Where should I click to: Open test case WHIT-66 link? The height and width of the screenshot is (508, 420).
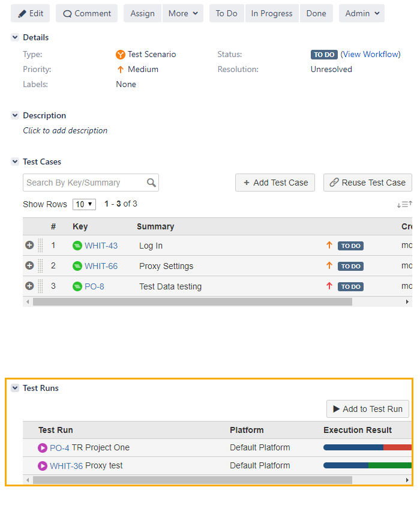point(101,267)
